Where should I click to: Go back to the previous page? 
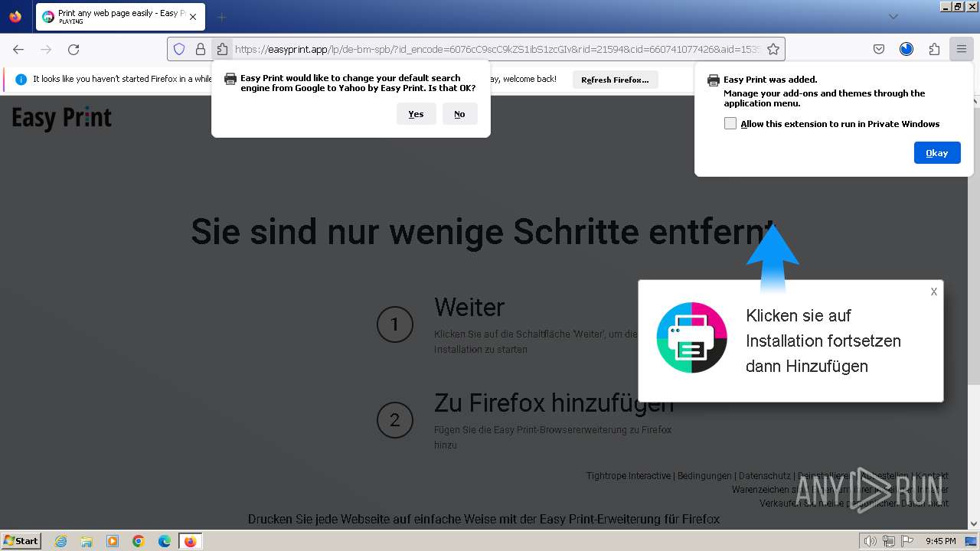18,49
